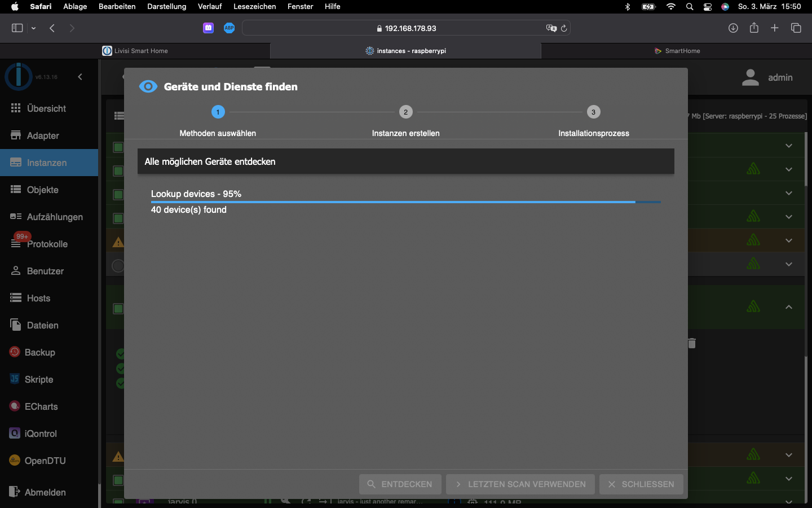Expand the third instance row chevron
The width and height of the screenshot is (812, 508).
(x=789, y=193)
